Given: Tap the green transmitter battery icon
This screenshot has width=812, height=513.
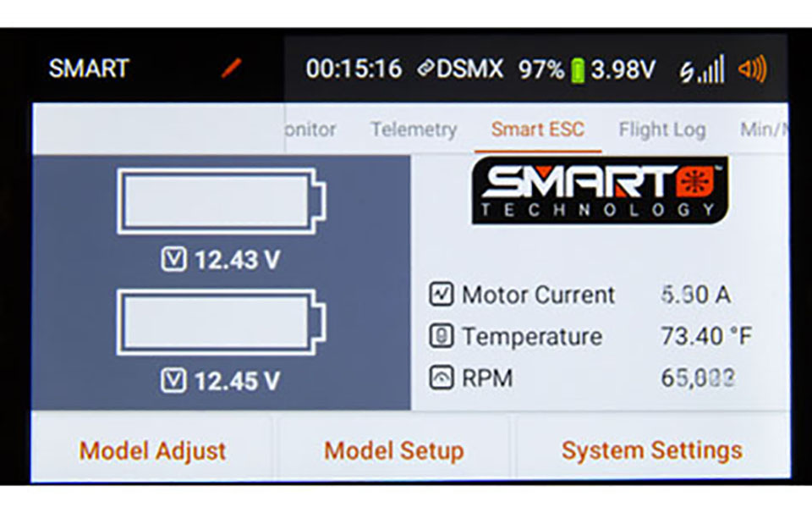Looking at the screenshot, I should click(x=578, y=70).
